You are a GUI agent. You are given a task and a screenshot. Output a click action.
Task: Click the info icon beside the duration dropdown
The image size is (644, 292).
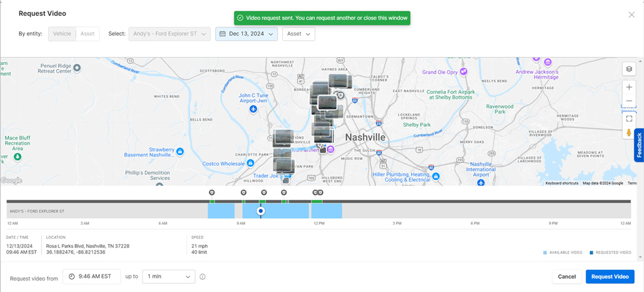[x=203, y=276]
